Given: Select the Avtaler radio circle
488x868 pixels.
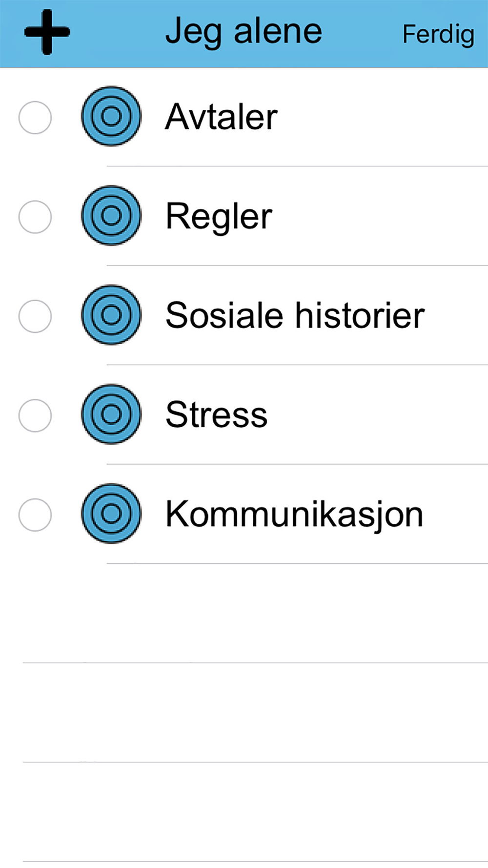Looking at the screenshot, I should point(35,118).
